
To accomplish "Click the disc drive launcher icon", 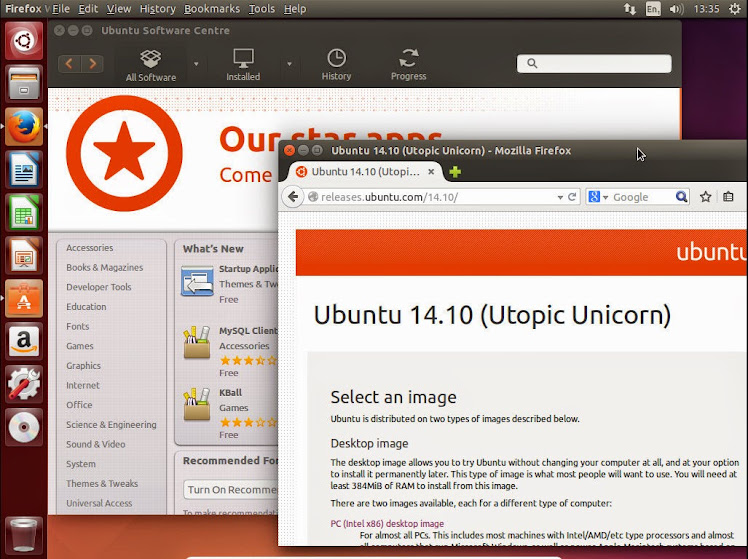I will tap(24, 427).
